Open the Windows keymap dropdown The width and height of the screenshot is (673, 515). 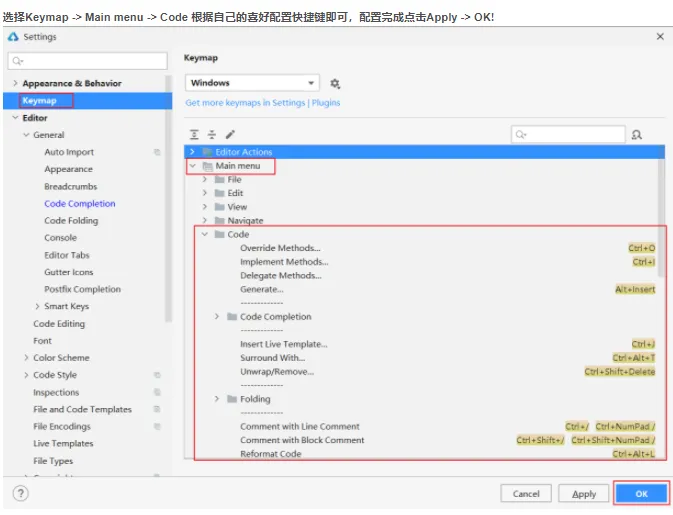[x=252, y=83]
